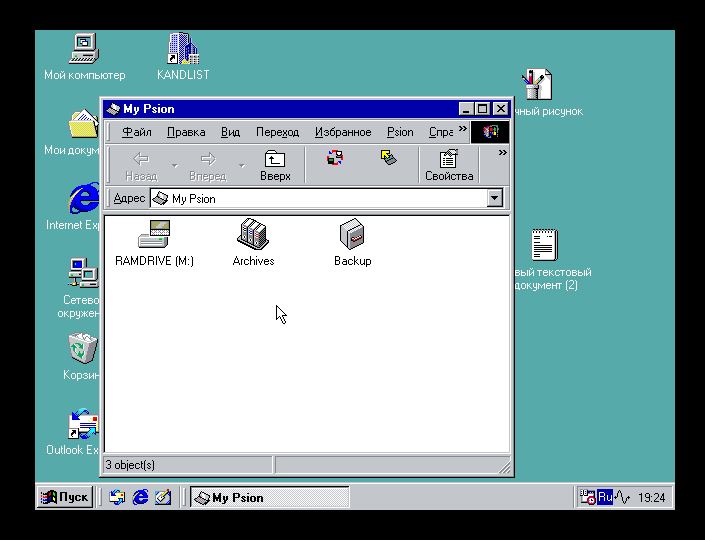Expand hidden toolbar buttons chevron

coord(502,153)
